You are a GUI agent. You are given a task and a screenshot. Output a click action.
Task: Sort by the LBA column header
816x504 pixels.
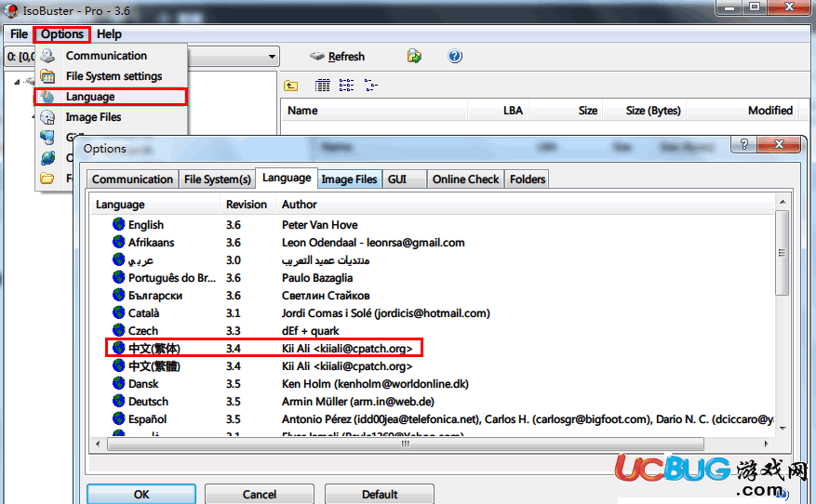498,111
